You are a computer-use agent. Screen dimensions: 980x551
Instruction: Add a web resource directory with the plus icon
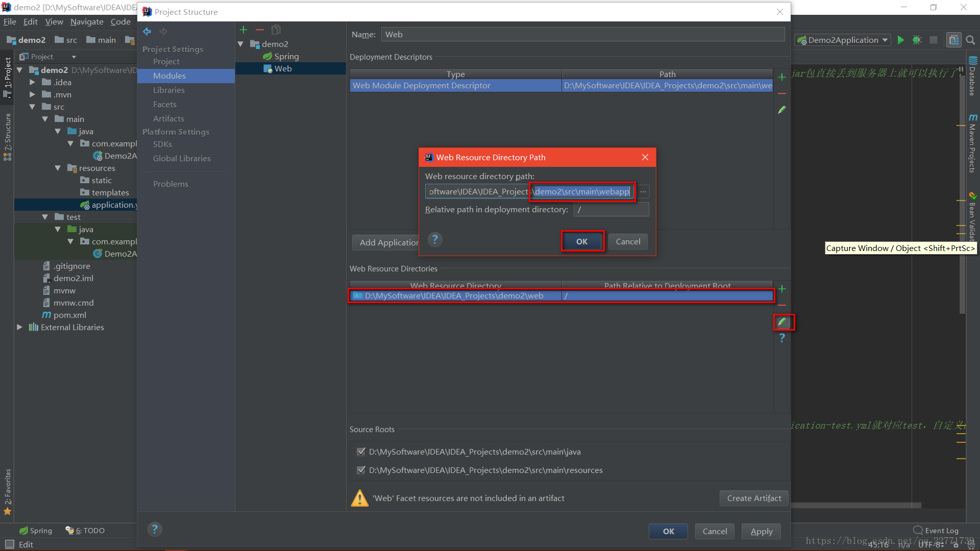(781, 289)
